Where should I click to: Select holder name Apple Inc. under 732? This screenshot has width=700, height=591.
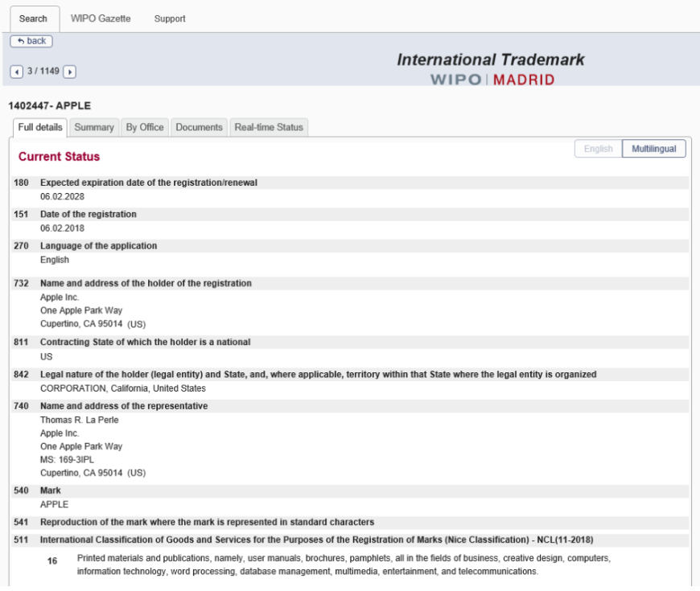[x=60, y=297]
